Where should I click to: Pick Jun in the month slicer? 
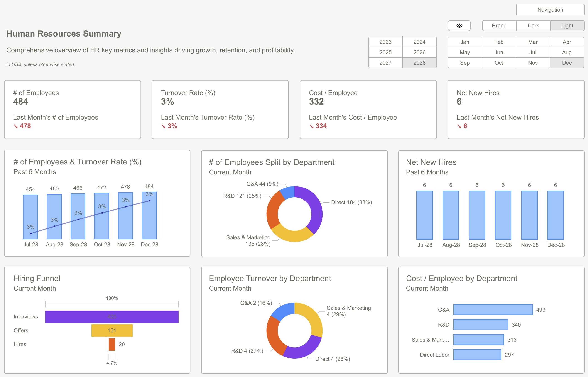pyautogui.click(x=498, y=52)
